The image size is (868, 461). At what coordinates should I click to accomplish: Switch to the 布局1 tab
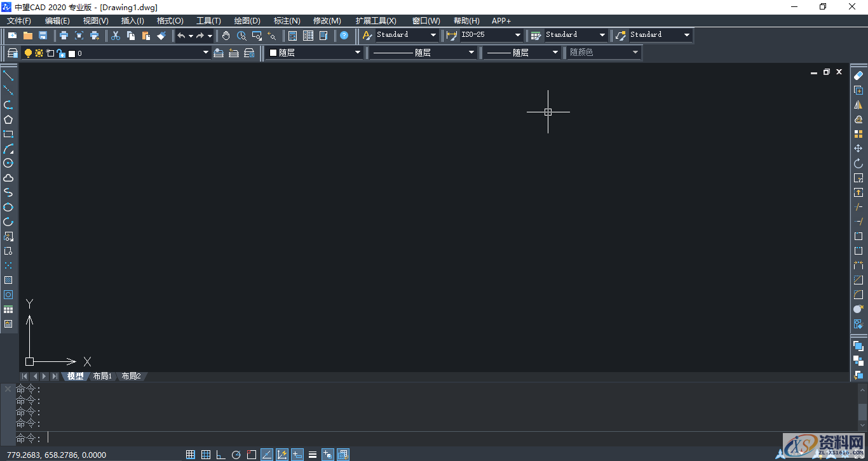tap(102, 377)
